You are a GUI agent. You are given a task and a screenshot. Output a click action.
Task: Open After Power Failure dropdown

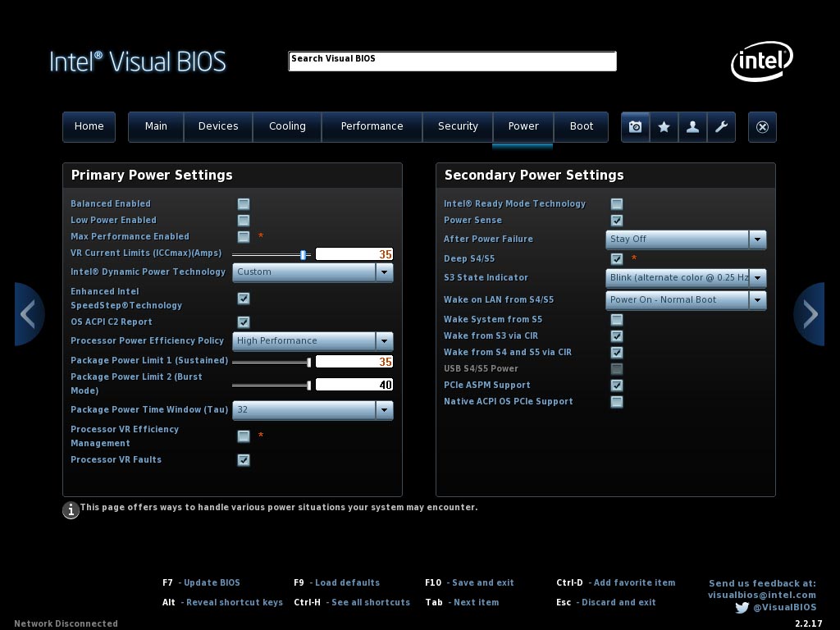686,240
